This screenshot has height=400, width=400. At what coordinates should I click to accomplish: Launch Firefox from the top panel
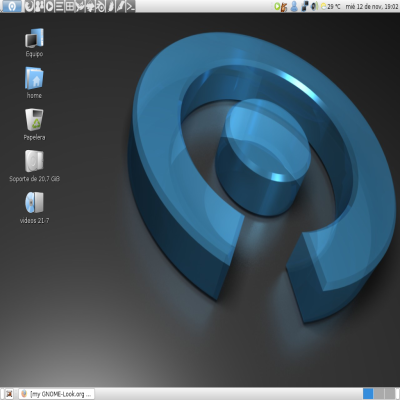29,6
